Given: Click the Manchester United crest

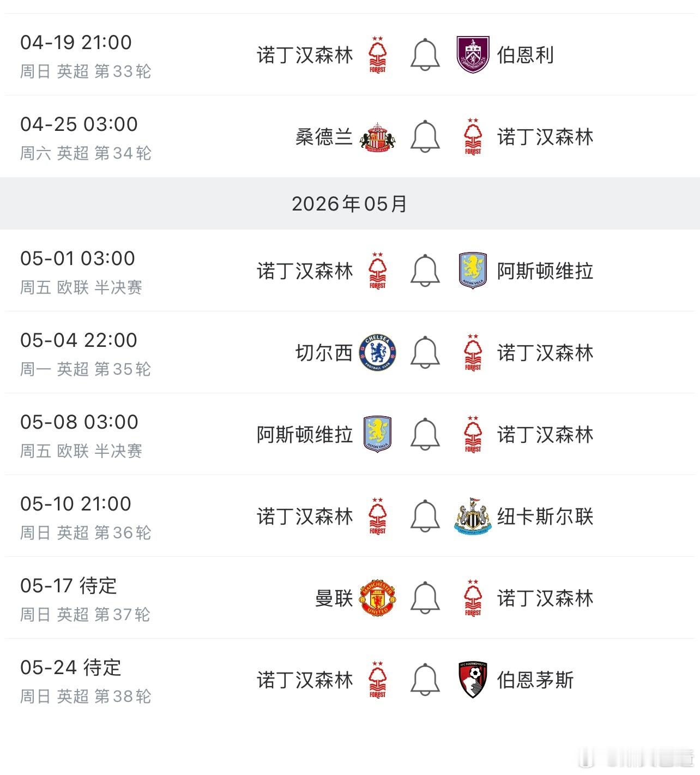Looking at the screenshot, I should click(377, 598).
